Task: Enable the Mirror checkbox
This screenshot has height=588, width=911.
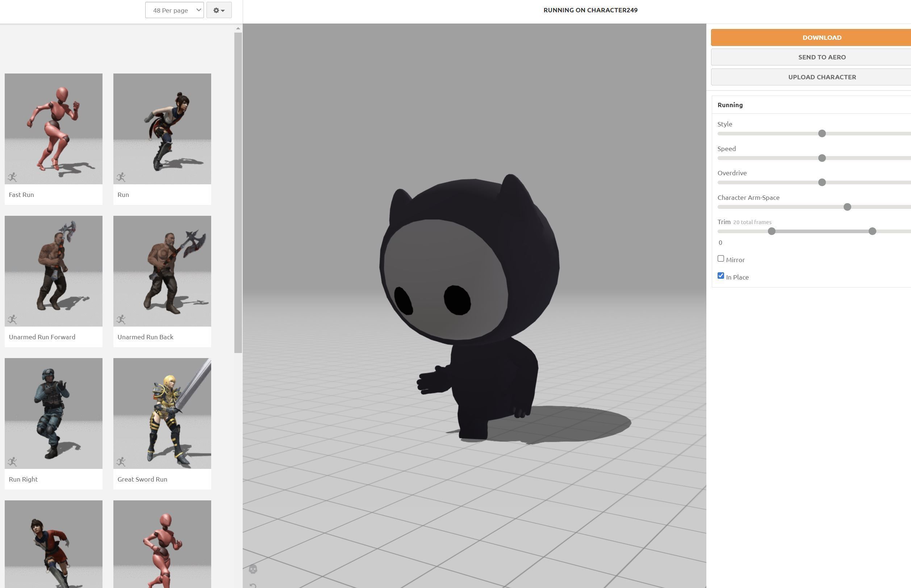Action: [x=721, y=259]
